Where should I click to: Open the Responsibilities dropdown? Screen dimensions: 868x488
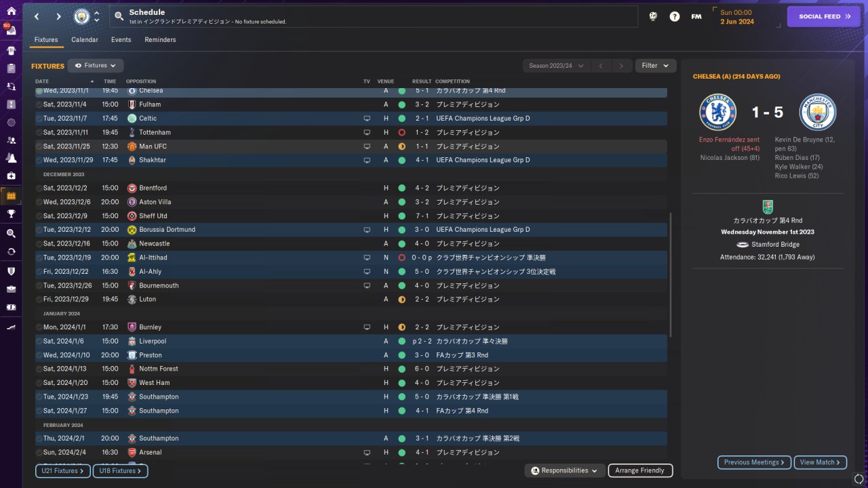[x=565, y=470]
